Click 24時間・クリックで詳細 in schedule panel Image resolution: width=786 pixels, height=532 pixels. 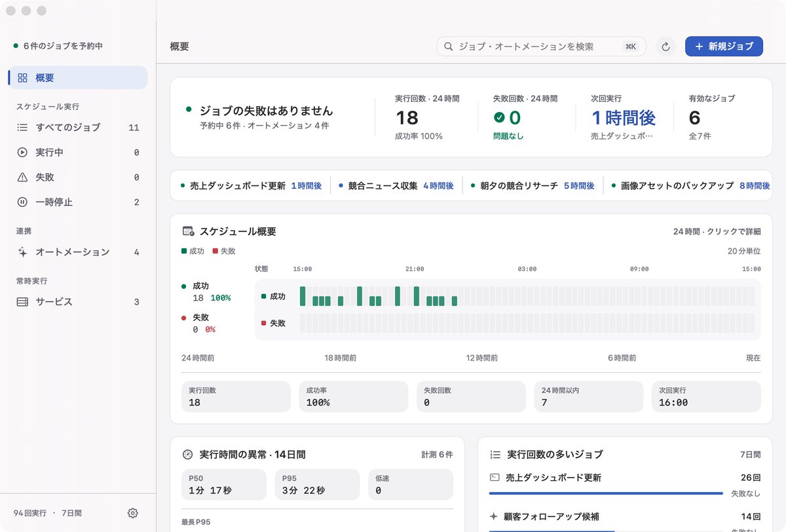point(717,231)
